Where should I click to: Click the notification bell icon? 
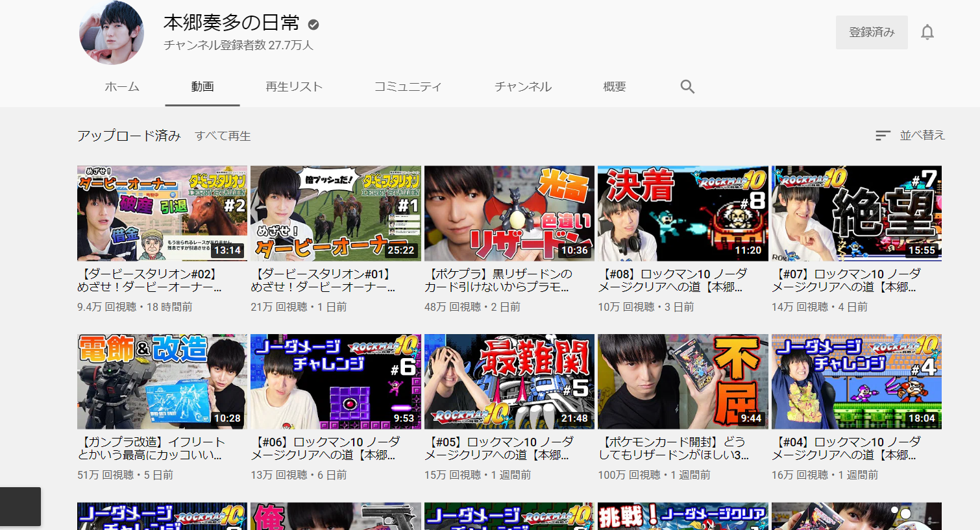927,32
